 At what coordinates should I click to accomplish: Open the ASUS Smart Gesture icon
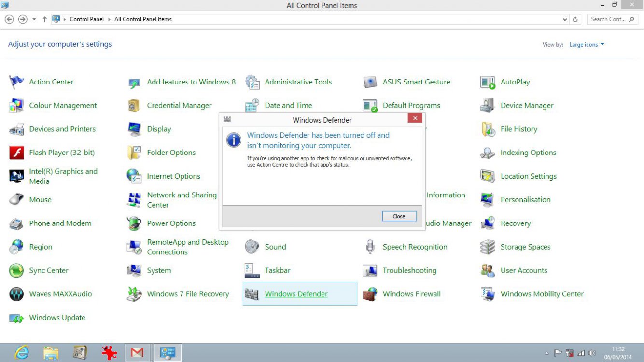click(370, 82)
